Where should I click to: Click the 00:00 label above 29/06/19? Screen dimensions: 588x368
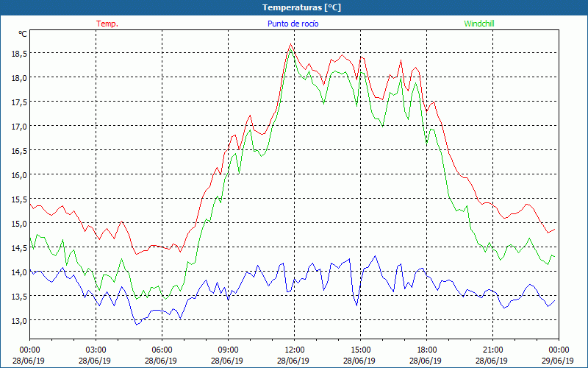(x=559, y=350)
